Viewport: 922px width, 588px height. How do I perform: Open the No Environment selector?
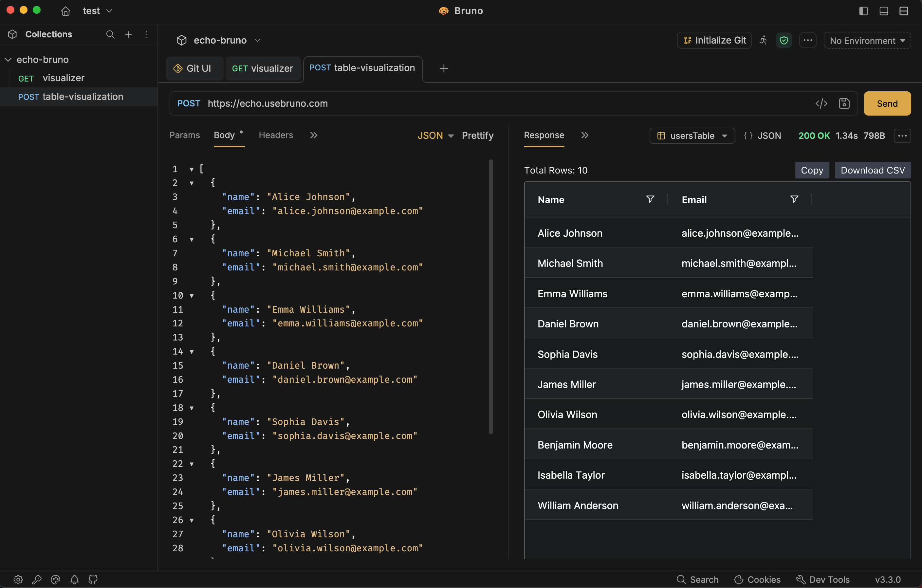pyautogui.click(x=867, y=41)
